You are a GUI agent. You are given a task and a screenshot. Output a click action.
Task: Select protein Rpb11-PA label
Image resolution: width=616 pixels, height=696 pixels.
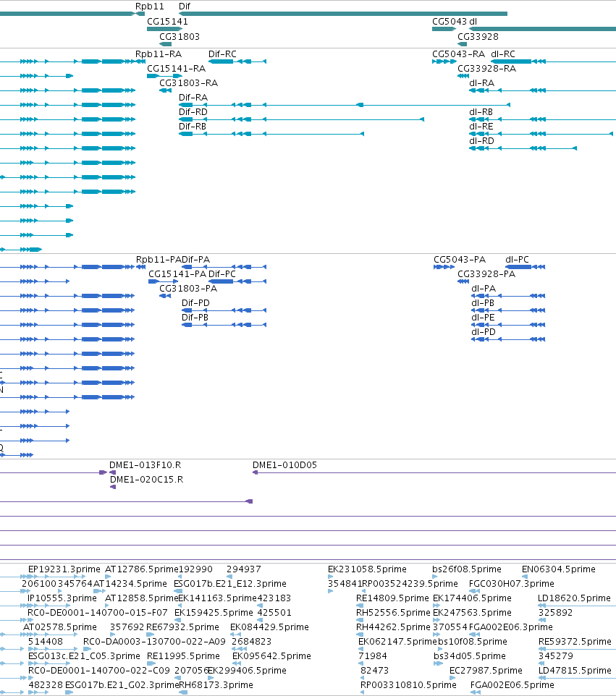[x=159, y=259]
